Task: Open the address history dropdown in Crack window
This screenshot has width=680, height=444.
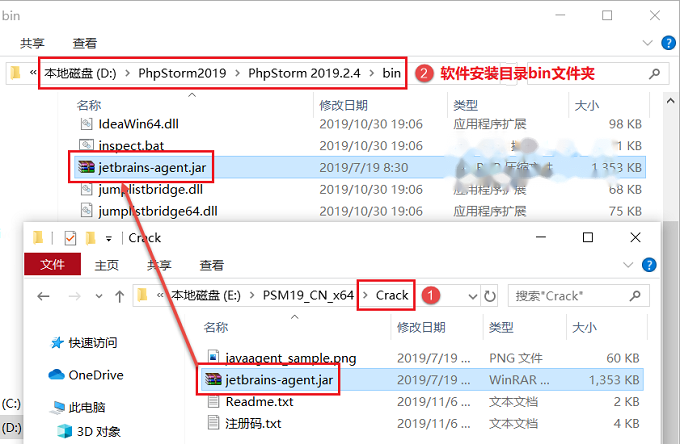Action: click(473, 297)
